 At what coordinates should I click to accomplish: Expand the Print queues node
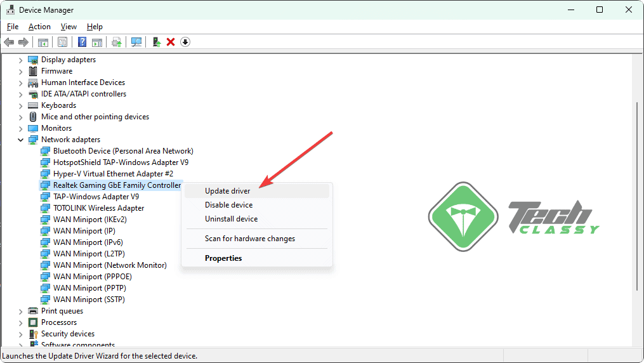[20, 312]
